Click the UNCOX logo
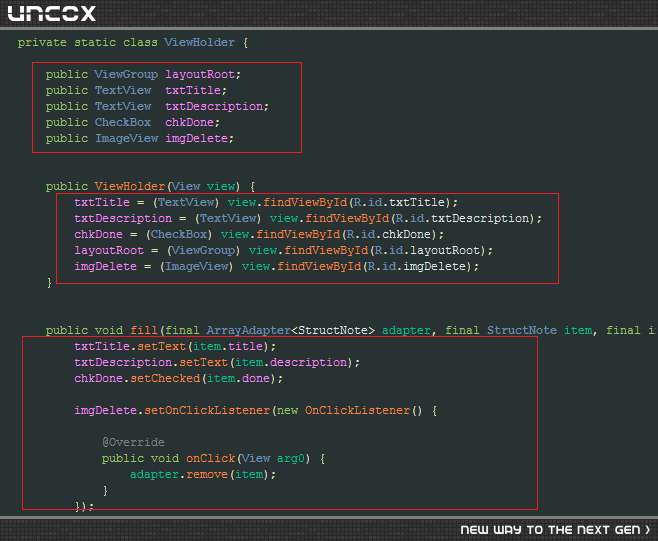Screen dimensions: 658x541 (x=52, y=13)
